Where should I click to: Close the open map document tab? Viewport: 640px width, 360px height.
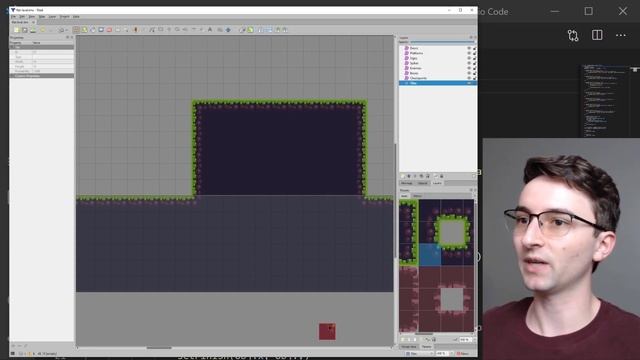[x=33, y=22]
